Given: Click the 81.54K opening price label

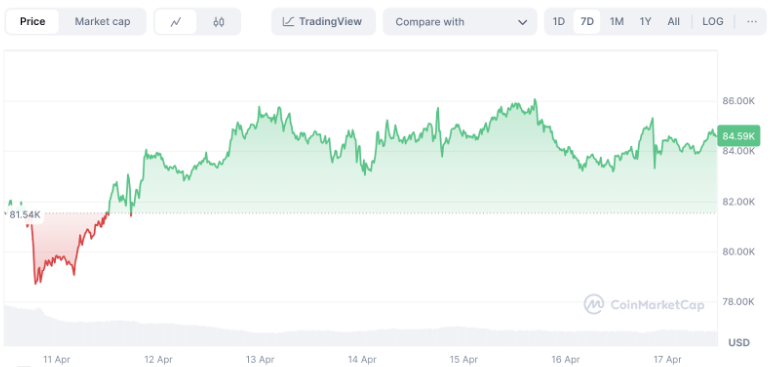Looking at the screenshot, I should point(25,215).
